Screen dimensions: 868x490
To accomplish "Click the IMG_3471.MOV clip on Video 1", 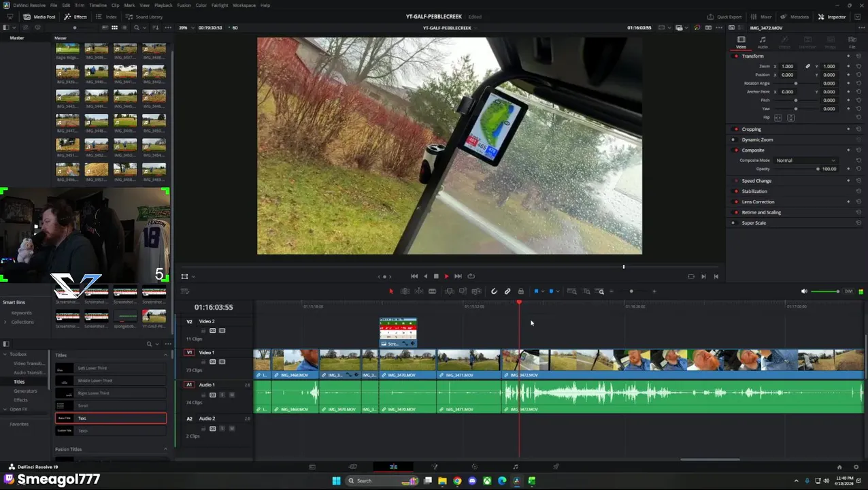I will 469,363.
